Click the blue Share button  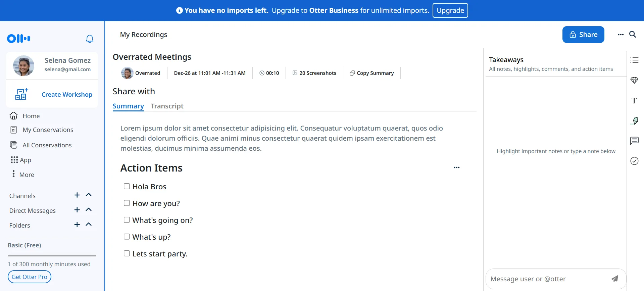pos(583,35)
